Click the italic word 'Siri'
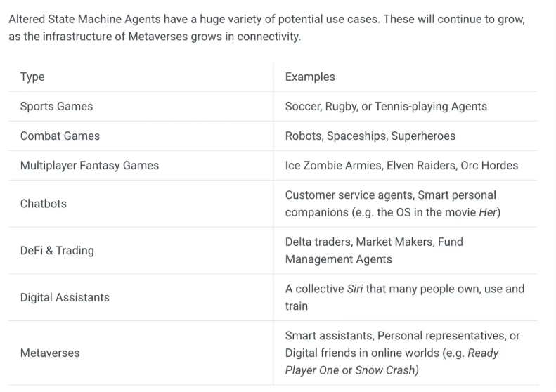The width and height of the screenshot is (556, 392). 355,289
